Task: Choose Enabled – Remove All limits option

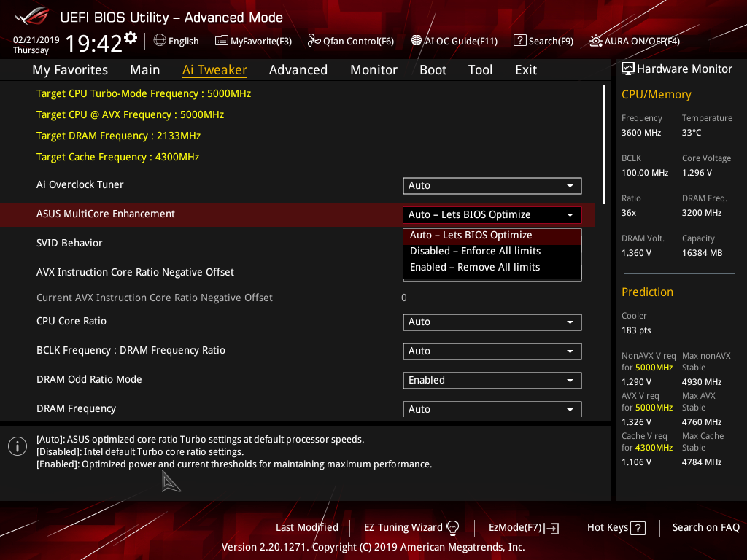Action: pyautogui.click(x=475, y=267)
